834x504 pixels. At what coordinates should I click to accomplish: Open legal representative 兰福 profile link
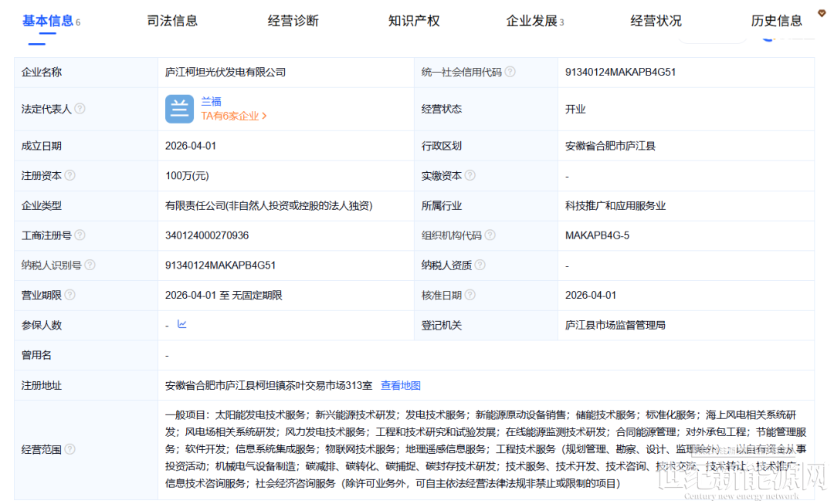(211, 101)
